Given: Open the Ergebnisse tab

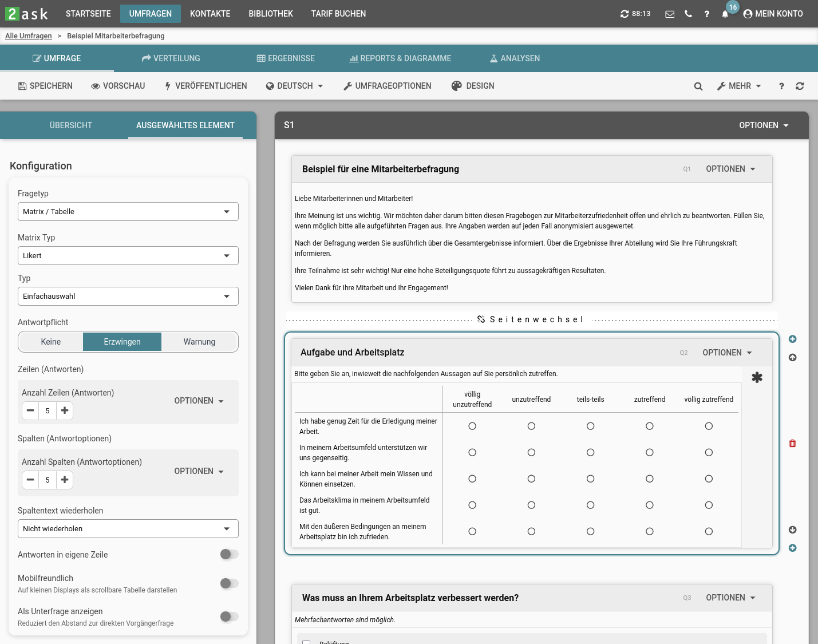Looking at the screenshot, I should tap(286, 58).
